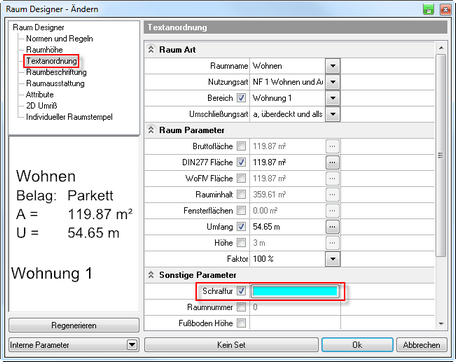Image resolution: width=456 pixels, height=362 pixels.
Task: Enable the Bruttofläche checkbox
Action: (241, 146)
